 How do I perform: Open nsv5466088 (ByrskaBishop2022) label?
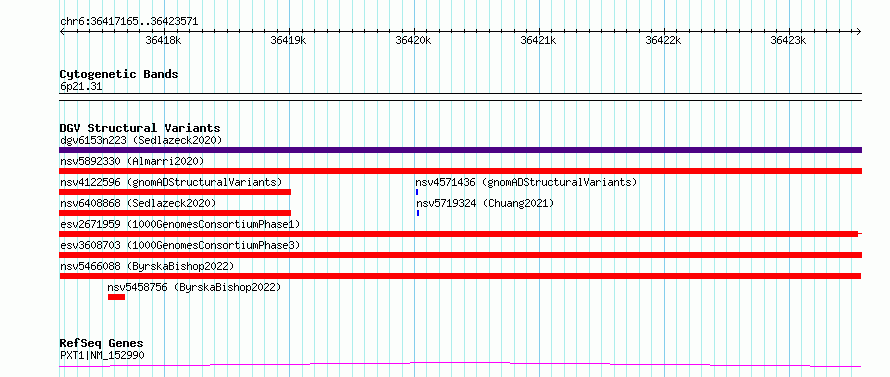[147, 266]
